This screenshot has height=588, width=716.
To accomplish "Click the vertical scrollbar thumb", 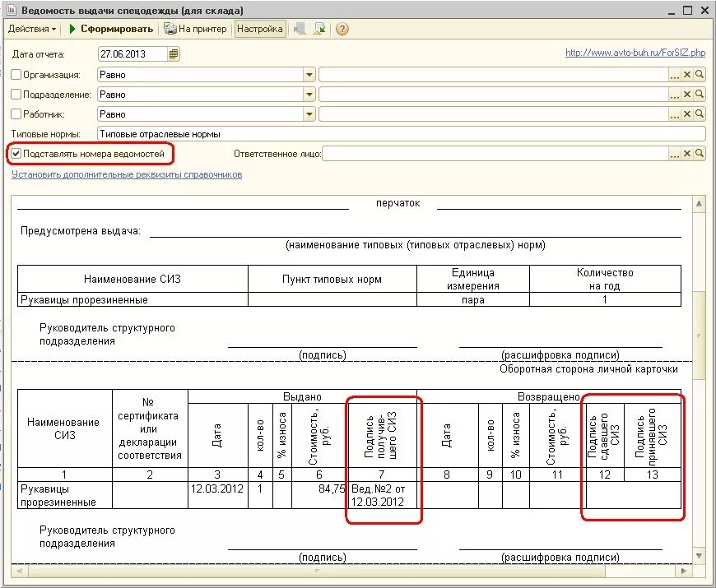I will pyautogui.click(x=699, y=336).
